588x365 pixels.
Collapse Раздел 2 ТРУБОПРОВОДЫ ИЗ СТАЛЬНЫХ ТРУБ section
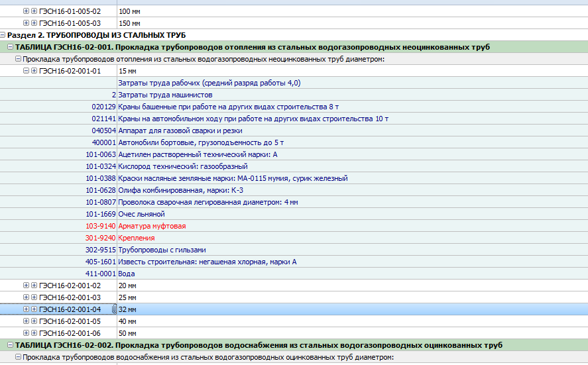point(3,35)
